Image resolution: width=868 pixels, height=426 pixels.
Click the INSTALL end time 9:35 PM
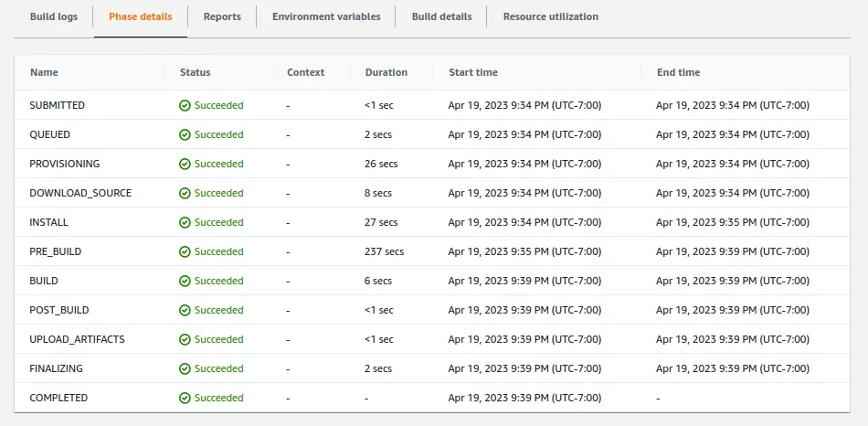[733, 223]
